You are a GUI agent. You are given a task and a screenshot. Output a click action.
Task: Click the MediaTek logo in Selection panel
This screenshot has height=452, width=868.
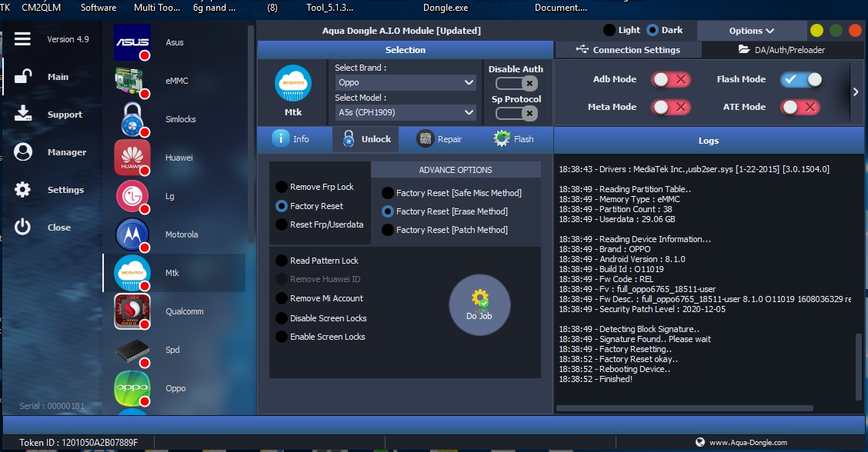(x=293, y=84)
